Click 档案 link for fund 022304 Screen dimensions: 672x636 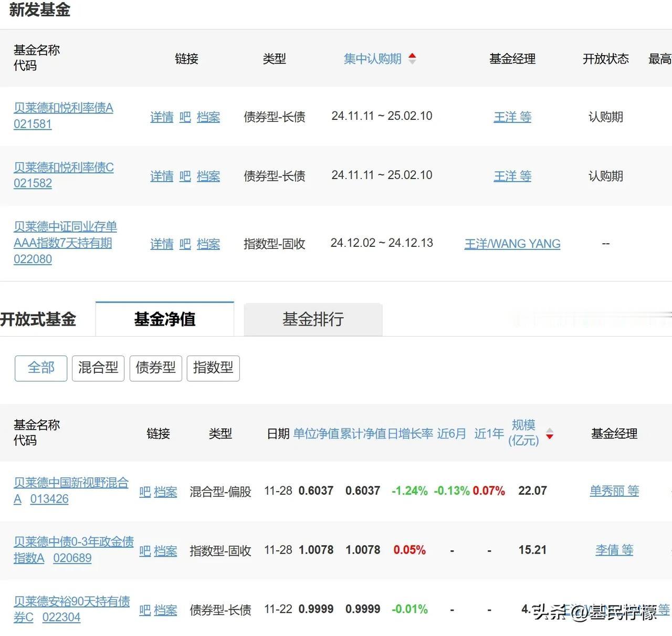[165, 610]
